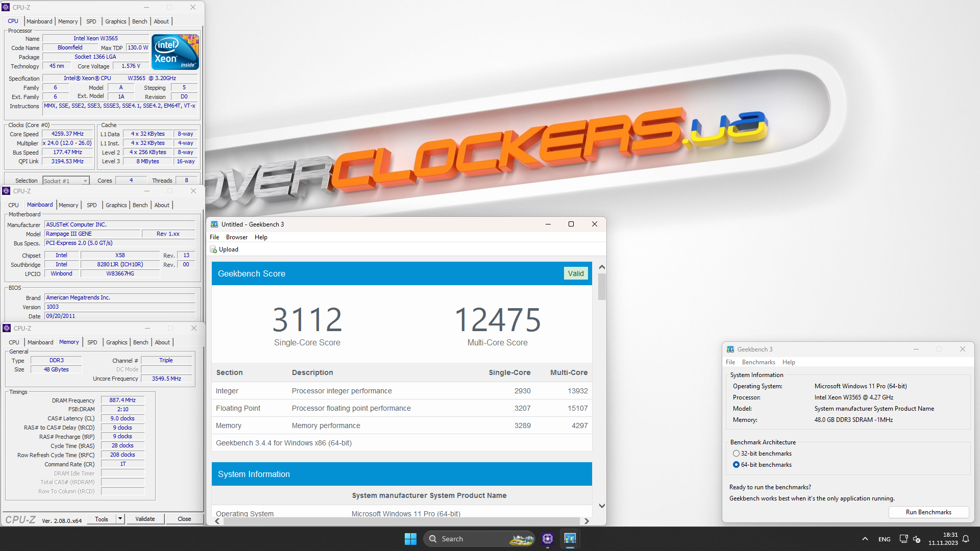Screen dimensions: 980x551
Task: Click the Run Benchmarks button
Action: click(928, 512)
